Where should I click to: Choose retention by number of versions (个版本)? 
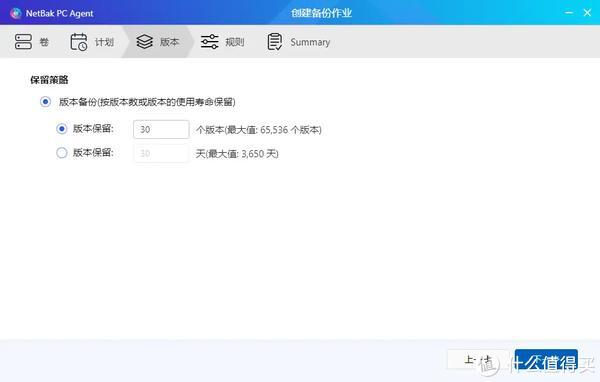tap(62, 129)
